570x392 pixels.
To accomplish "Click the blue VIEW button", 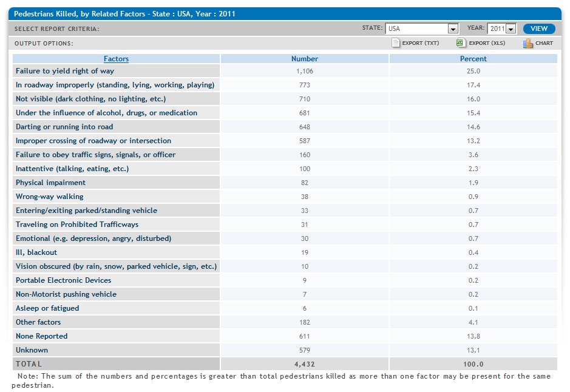I will [x=538, y=29].
